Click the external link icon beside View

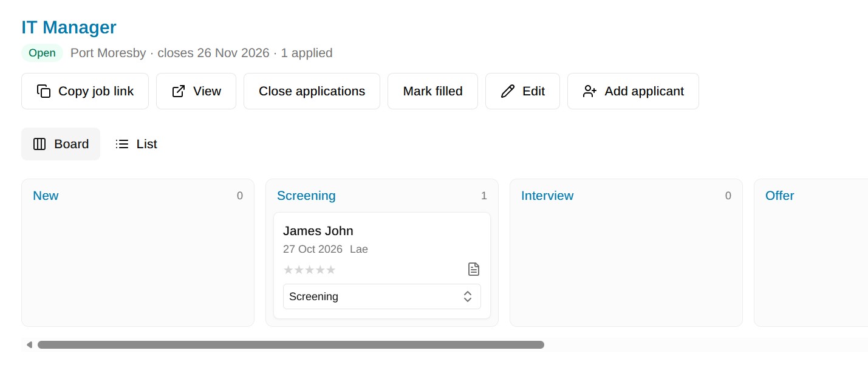click(179, 91)
